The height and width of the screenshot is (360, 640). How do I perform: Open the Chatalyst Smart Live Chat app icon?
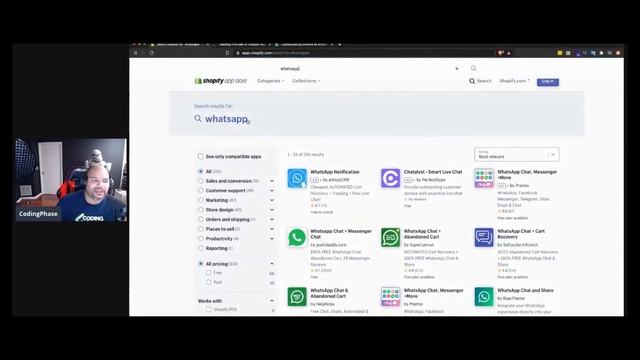coord(390,178)
